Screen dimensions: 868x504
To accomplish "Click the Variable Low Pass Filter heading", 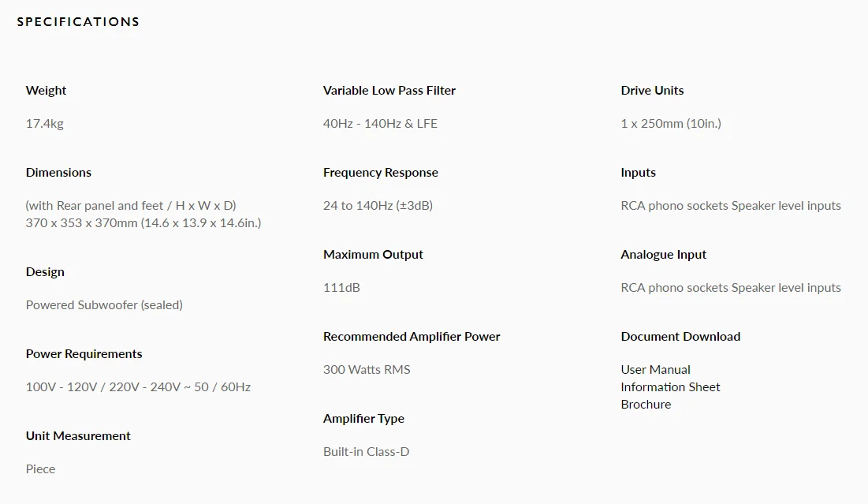I will (x=389, y=90).
